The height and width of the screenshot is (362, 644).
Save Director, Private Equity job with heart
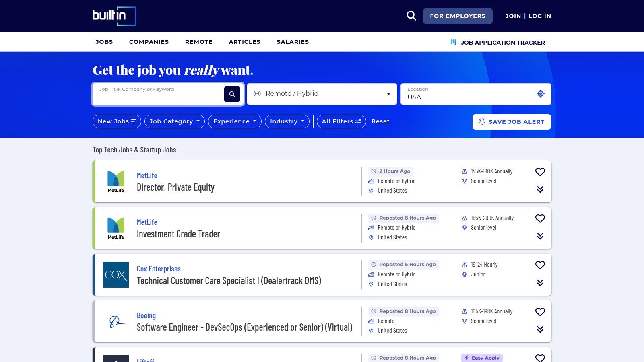point(540,172)
